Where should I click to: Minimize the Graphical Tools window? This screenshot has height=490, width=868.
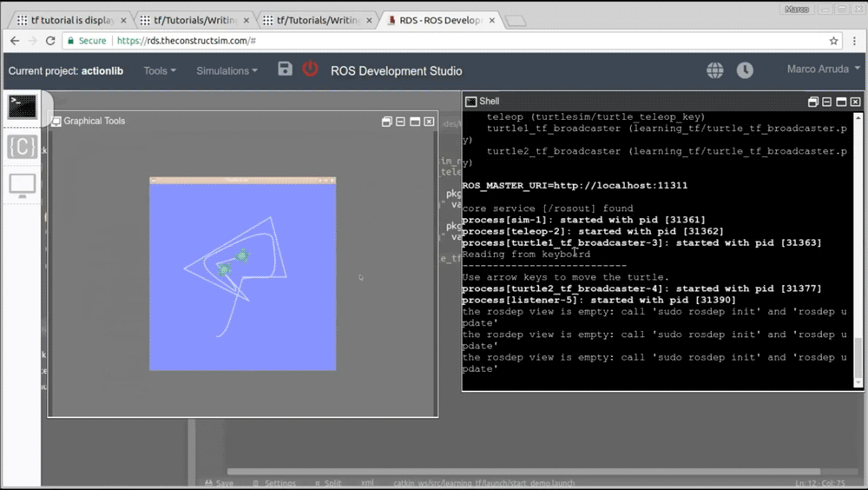pos(400,122)
